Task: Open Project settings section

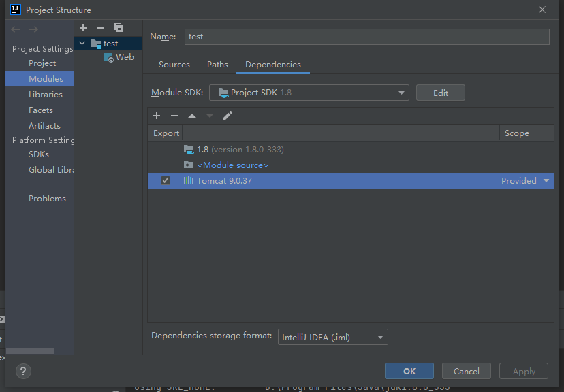Action: click(42, 63)
